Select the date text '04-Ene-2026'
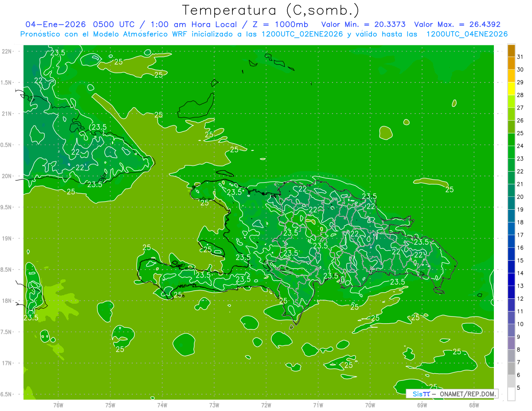This screenshot has height=411, width=532. (x=55, y=24)
